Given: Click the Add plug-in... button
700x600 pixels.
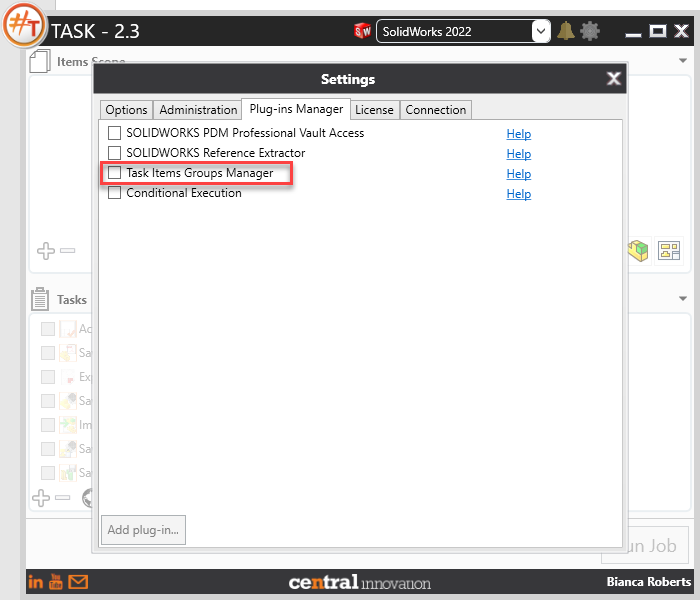Looking at the screenshot, I should pos(143,530).
